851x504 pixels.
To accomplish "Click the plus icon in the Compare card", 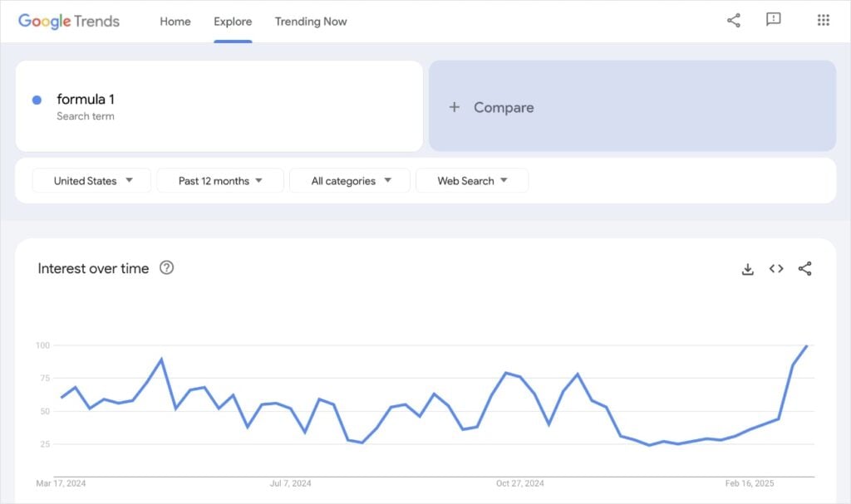I will 454,107.
